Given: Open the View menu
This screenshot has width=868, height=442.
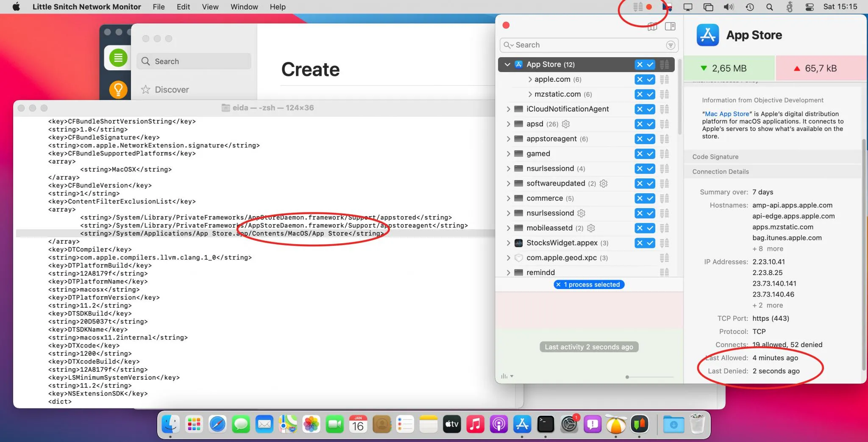Looking at the screenshot, I should [210, 7].
